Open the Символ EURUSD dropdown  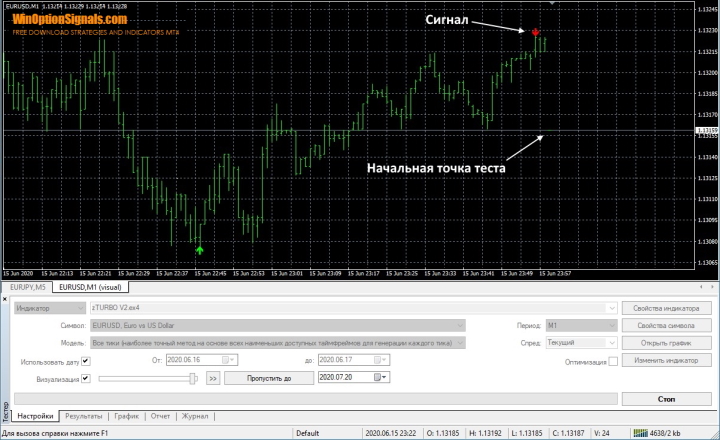(461, 325)
